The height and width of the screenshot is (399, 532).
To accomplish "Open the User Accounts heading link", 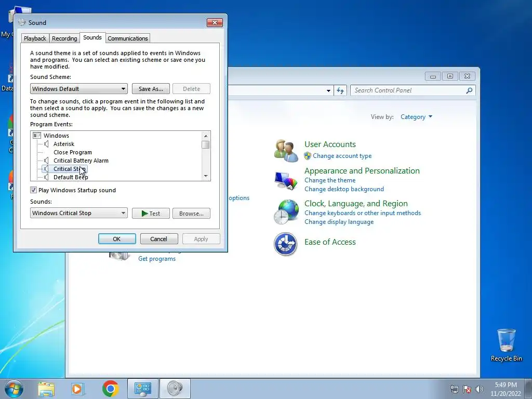I will (x=330, y=144).
